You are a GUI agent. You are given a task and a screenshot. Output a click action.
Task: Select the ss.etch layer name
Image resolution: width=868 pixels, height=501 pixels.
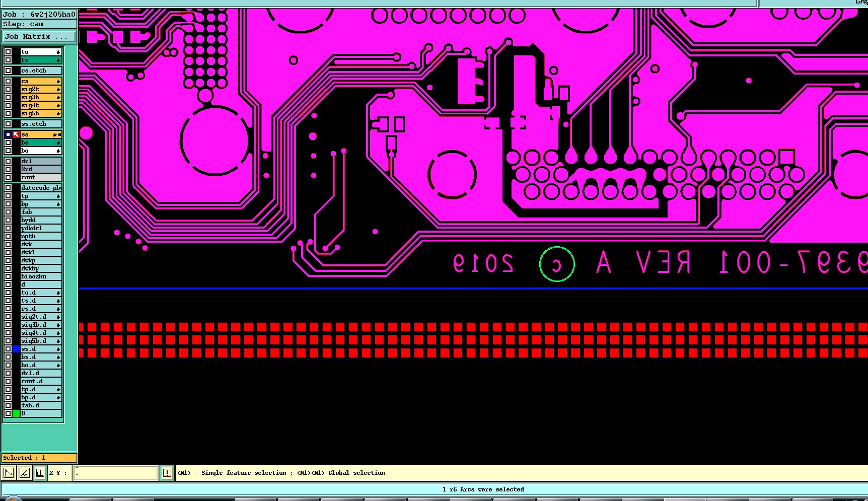click(x=41, y=124)
